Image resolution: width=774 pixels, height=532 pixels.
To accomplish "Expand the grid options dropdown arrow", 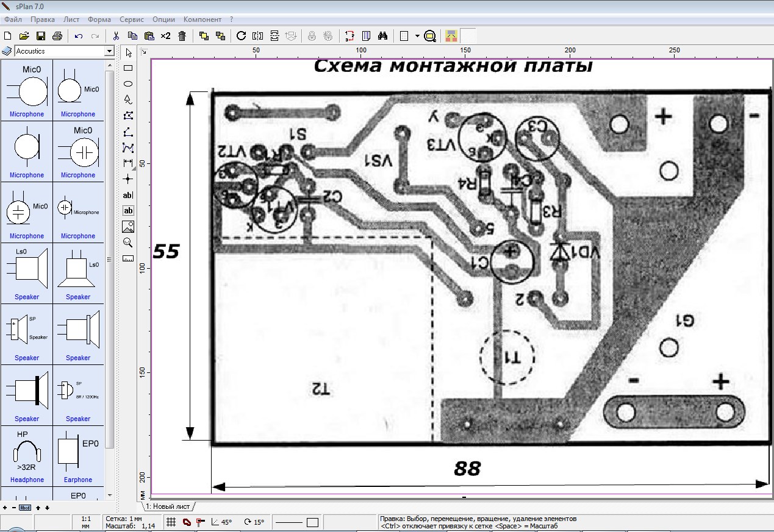I will [x=417, y=36].
